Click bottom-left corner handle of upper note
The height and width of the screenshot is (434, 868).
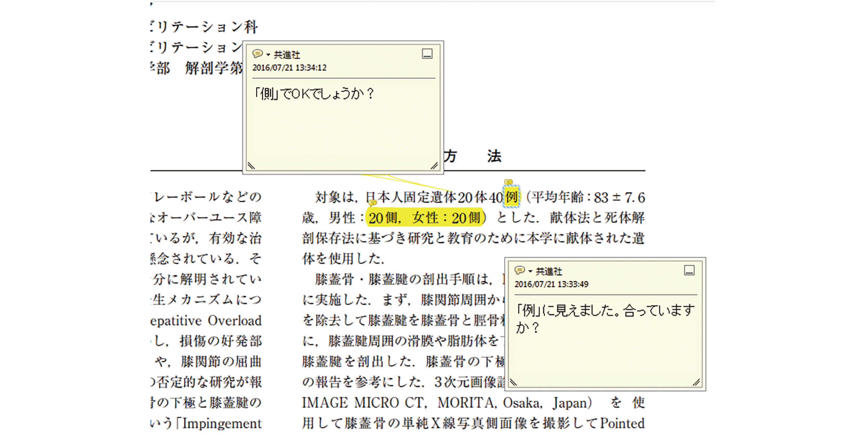(251, 165)
